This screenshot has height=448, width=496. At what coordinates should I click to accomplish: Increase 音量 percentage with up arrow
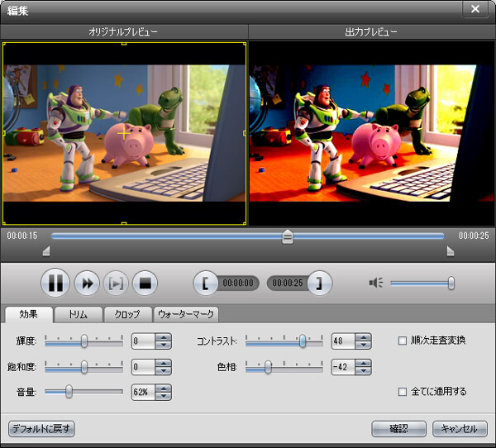tap(164, 388)
